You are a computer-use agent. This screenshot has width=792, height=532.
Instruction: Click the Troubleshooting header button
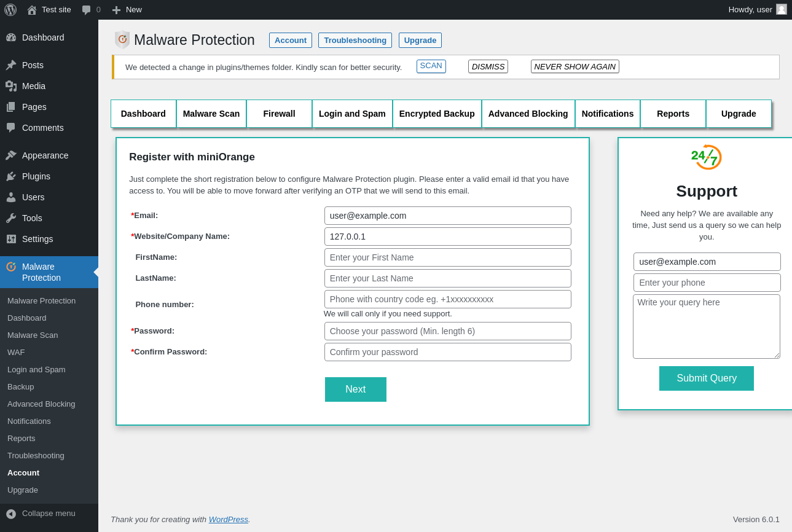coord(355,41)
